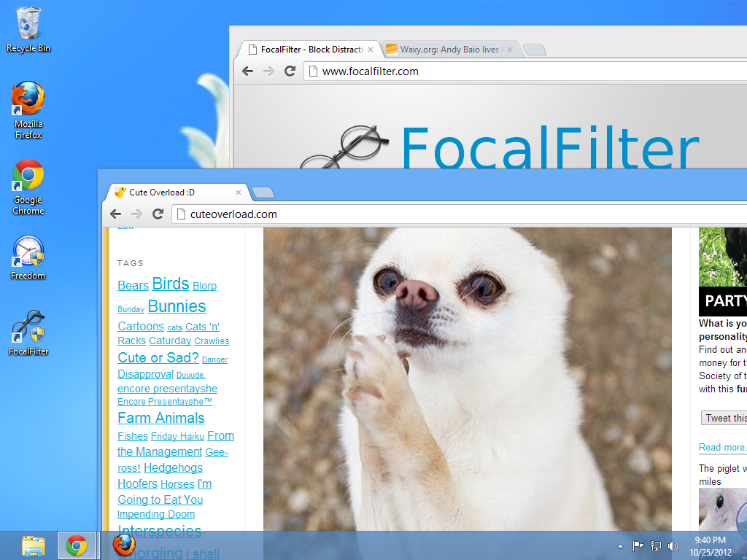Open the Caturday tag link
Image resolution: width=747 pixels, height=560 pixels.
tap(170, 341)
